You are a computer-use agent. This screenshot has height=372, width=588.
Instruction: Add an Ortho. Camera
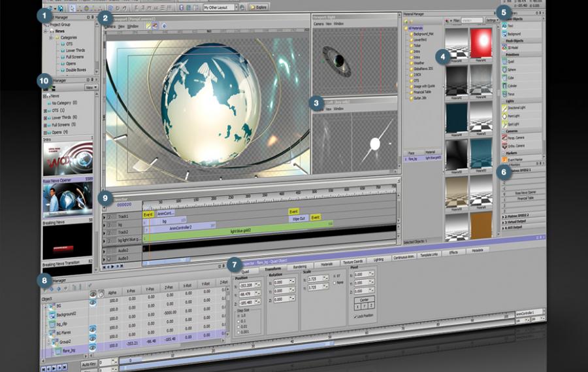coord(504,146)
